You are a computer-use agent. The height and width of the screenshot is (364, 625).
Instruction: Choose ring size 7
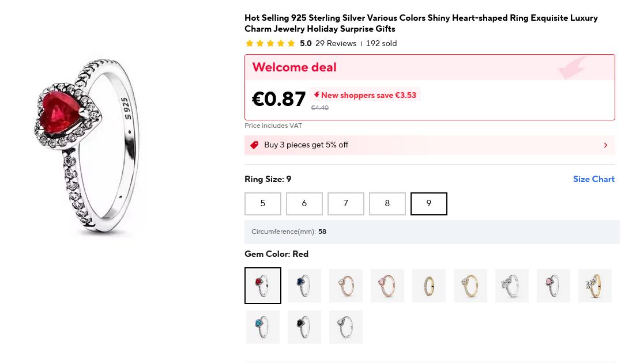click(346, 204)
